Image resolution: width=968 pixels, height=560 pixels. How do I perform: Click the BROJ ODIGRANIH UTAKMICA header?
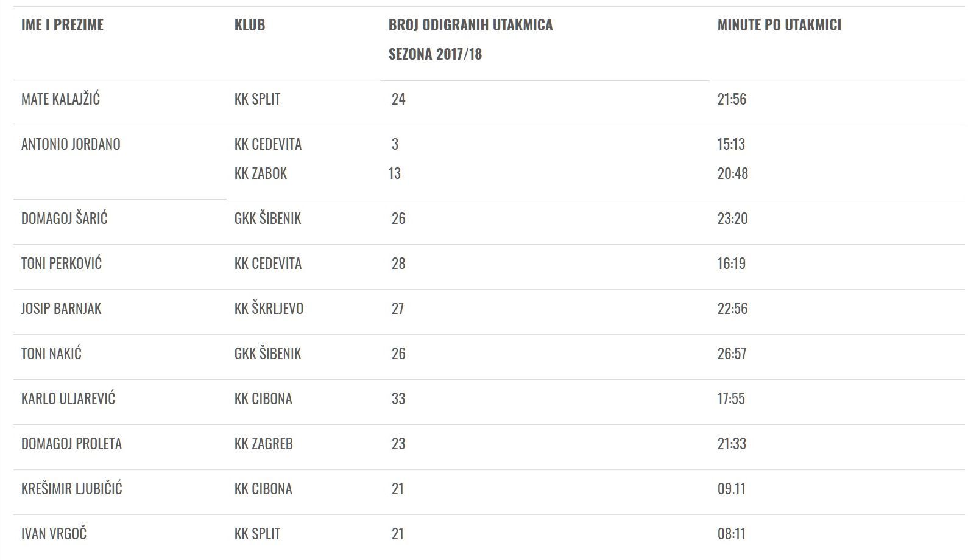(x=470, y=25)
